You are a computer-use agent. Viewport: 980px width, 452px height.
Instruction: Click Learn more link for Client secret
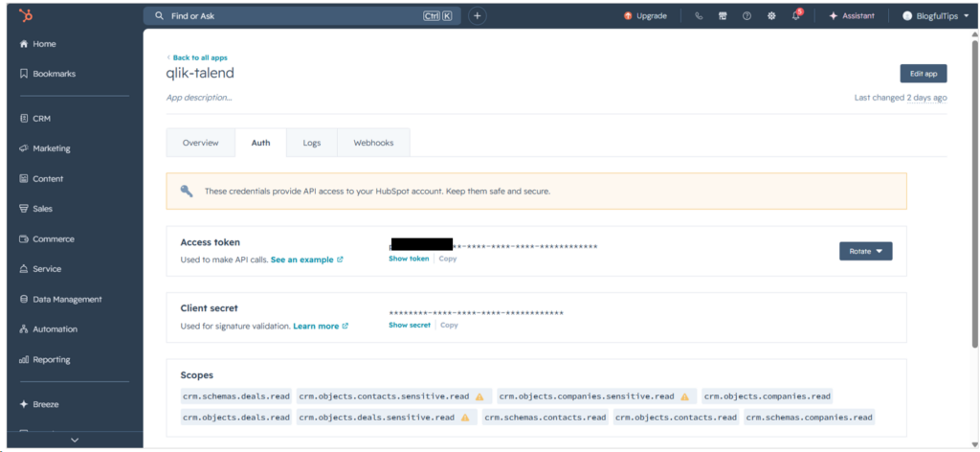coord(321,327)
